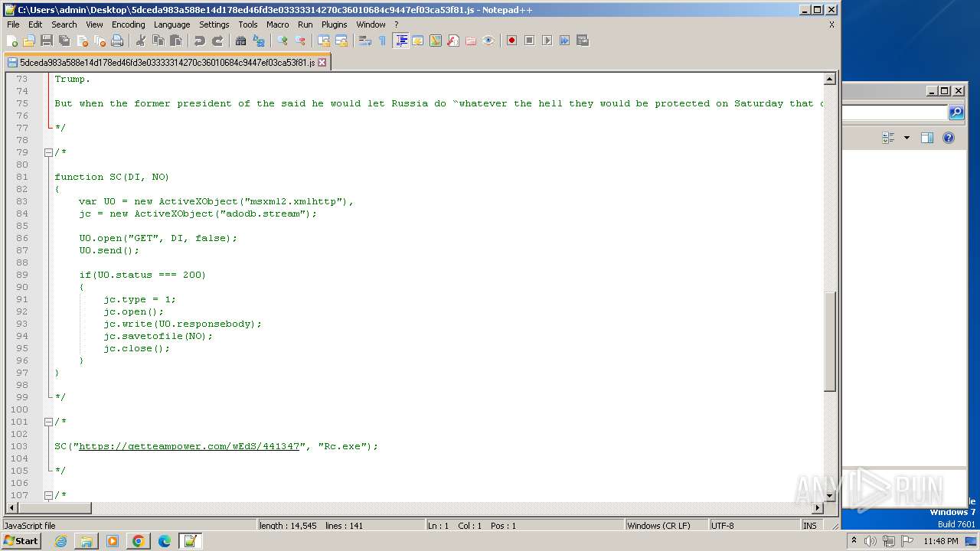Print the current document

coord(117,41)
